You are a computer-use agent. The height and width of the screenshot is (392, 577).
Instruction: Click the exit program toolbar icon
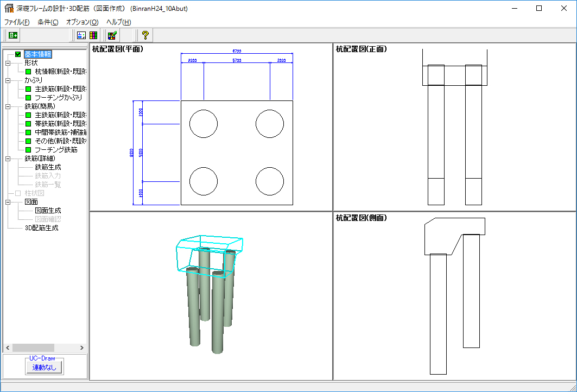(13, 35)
